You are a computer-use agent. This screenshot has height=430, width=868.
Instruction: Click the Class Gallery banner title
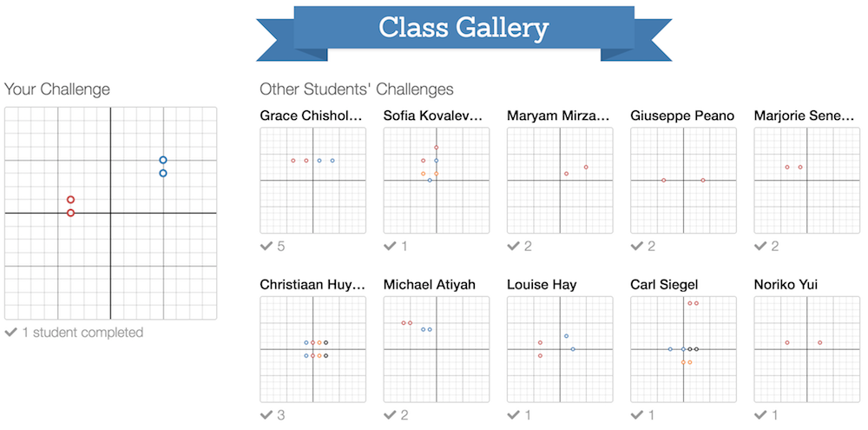pos(464,28)
